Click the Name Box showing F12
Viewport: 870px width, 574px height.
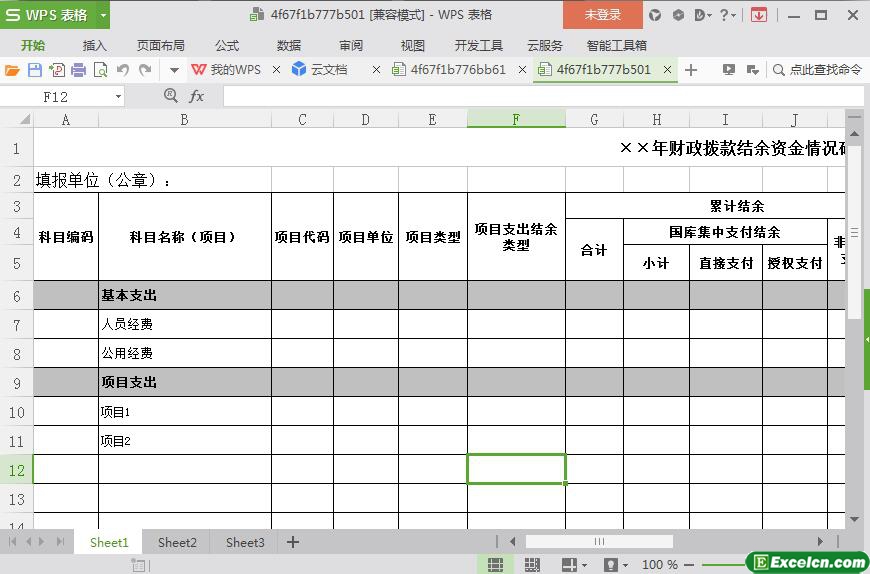pyautogui.click(x=57, y=97)
